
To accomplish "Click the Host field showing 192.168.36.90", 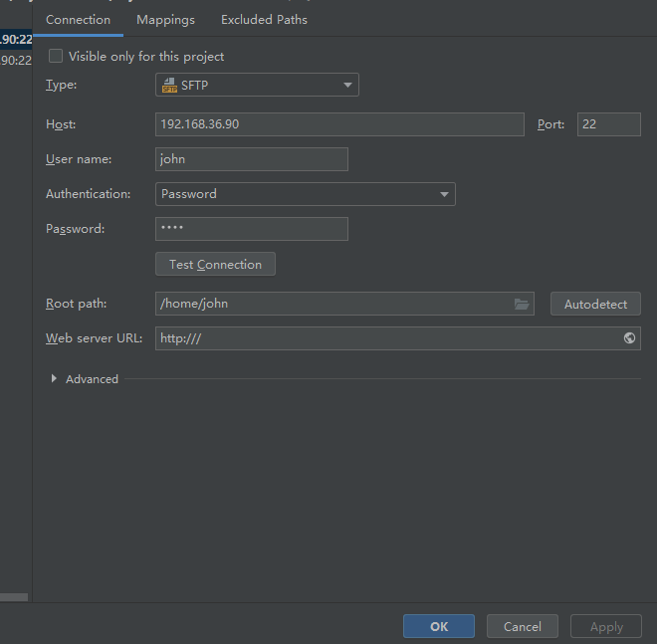I will click(339, 124).
